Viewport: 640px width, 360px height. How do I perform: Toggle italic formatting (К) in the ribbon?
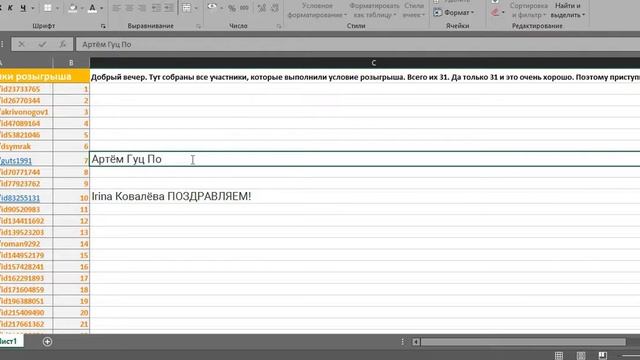pyautogui.click(x=10, y=8)
